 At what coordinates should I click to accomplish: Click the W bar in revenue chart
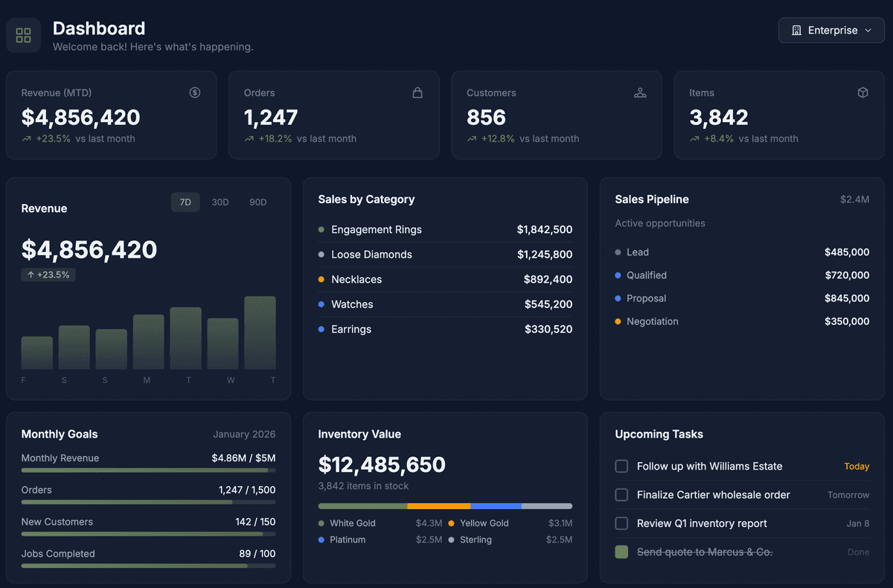tap(223, 344)
